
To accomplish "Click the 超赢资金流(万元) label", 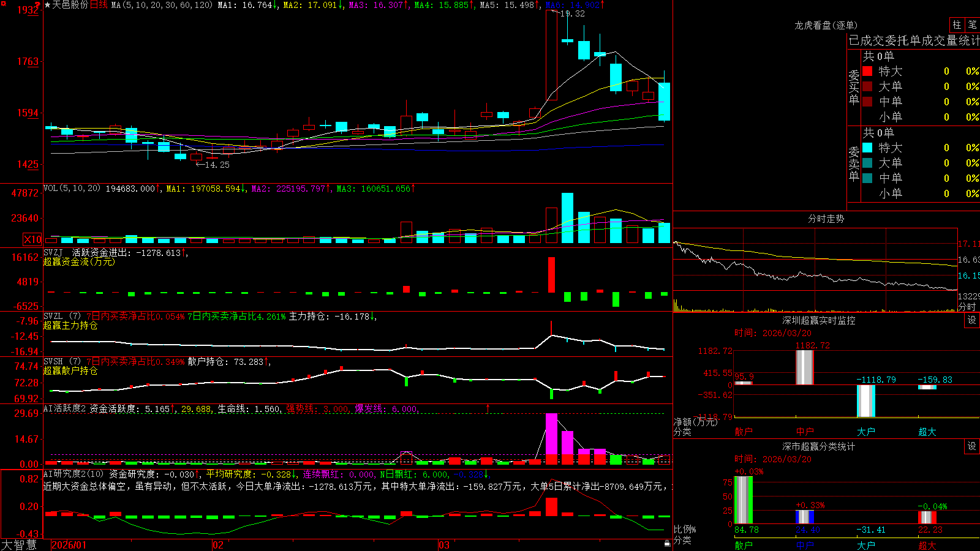I will (79, 261).
